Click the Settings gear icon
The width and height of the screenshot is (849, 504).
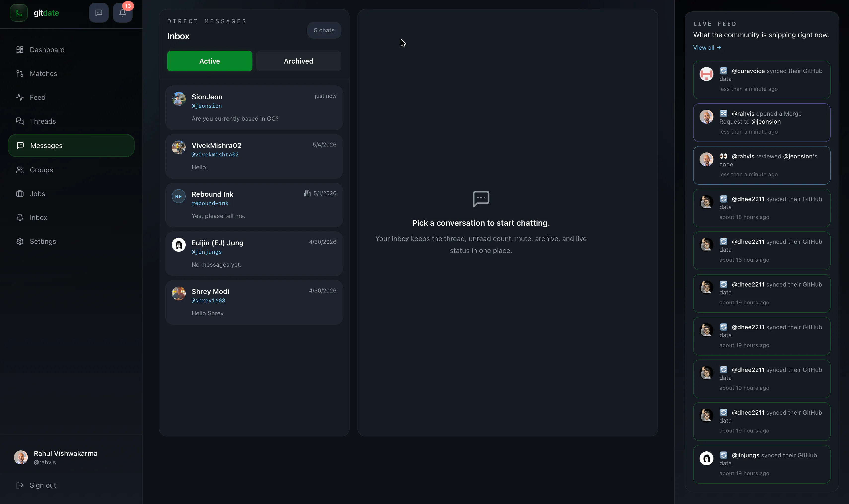point(20,241)
